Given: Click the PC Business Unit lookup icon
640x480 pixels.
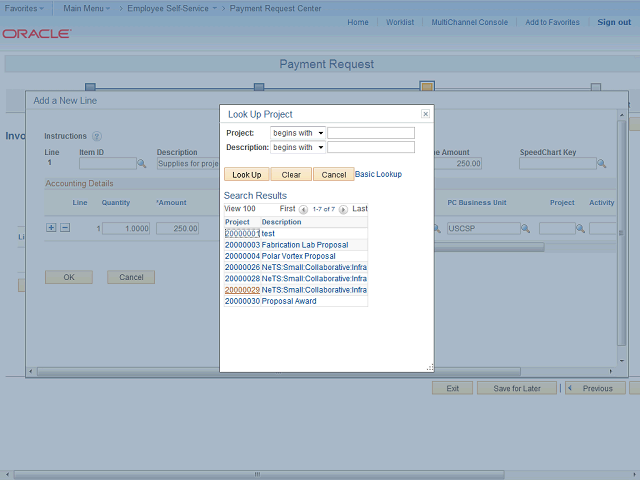Looking at the screenshot, I should pyautogui.click(x=525, y=228).
